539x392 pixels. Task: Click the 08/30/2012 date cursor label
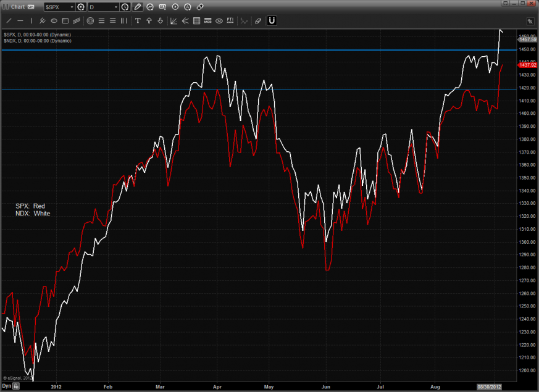coord(489,387)
